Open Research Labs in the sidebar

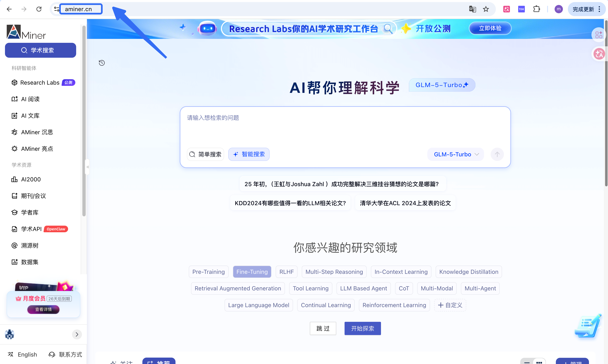(x=43, y=82)
